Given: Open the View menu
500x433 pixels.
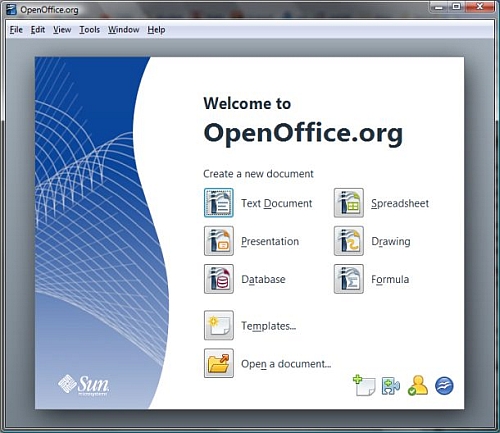Looking at the screenshot, I should click(x=62, y=30).
